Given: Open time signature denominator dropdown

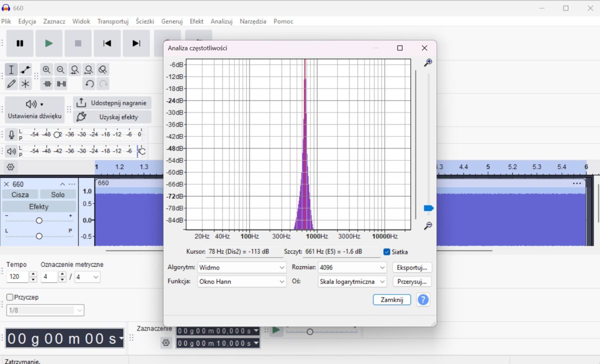Looking at the screenshot, I should coord(87,277).
